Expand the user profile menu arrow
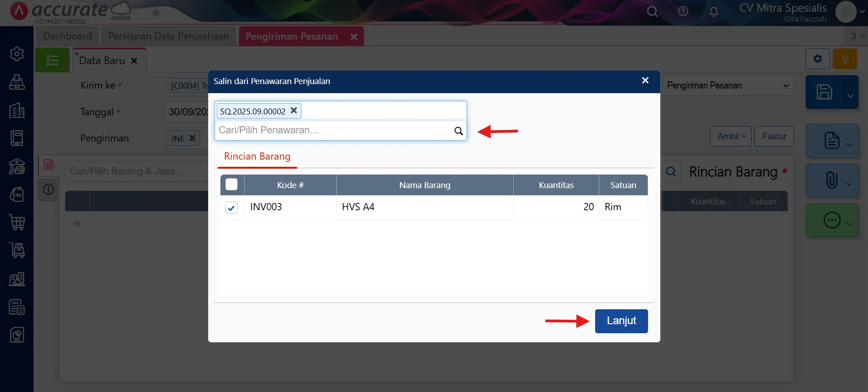This screenshot has height=392, width=868. coord(861,12)
